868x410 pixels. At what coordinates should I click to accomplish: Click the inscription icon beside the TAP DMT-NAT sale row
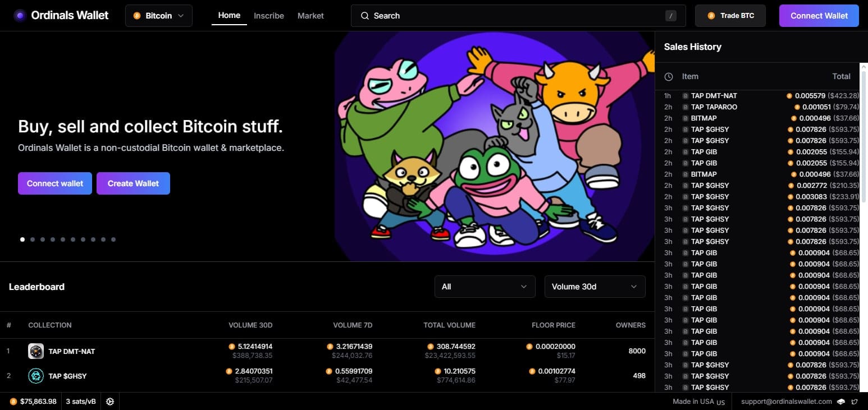tap(685, 95)
